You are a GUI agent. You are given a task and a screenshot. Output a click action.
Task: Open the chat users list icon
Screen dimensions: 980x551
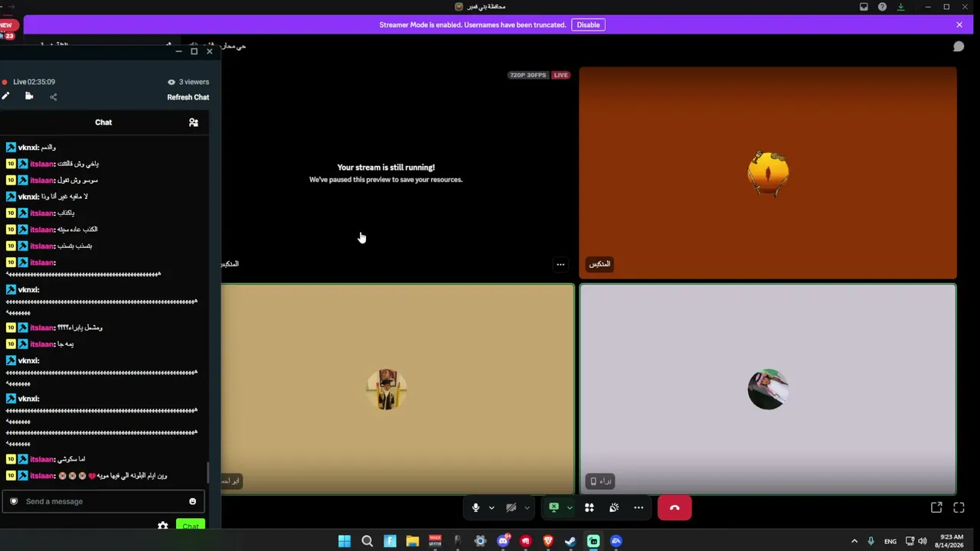[194, 122]
